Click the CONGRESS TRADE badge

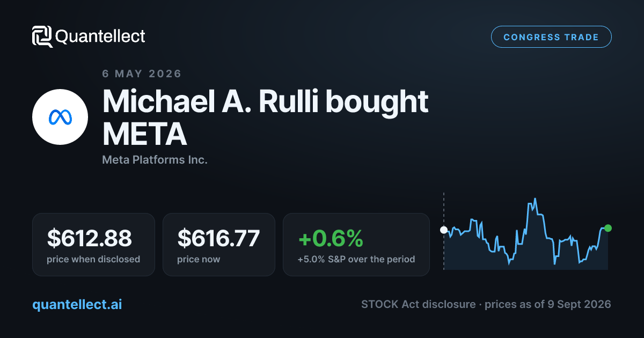tap(551, 37)
